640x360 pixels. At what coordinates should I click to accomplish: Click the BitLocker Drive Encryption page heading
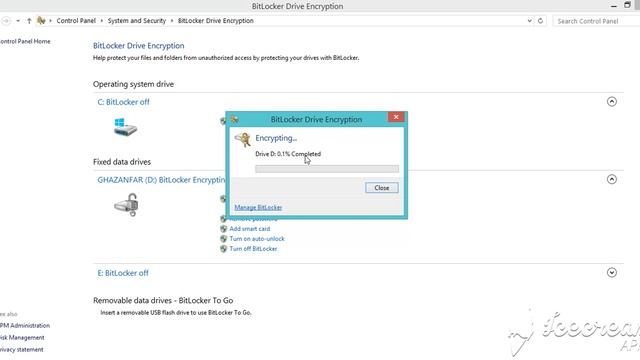coord(138,46)
